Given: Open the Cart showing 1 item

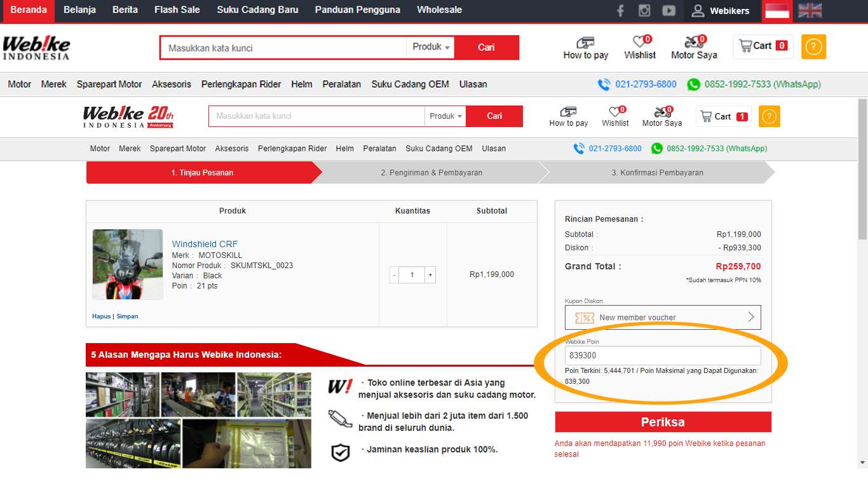Looking at the screenshot, I should click(x=724, y=116).
